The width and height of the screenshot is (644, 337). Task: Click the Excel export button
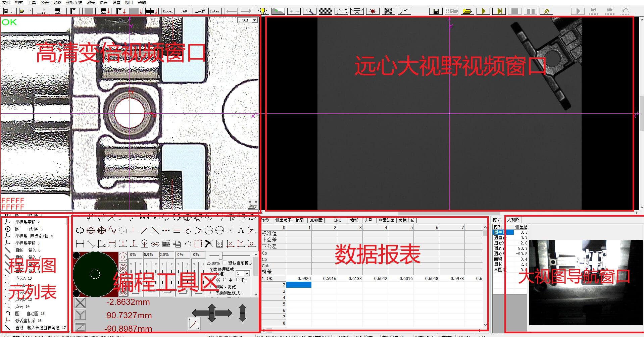[x=168, y=11]
